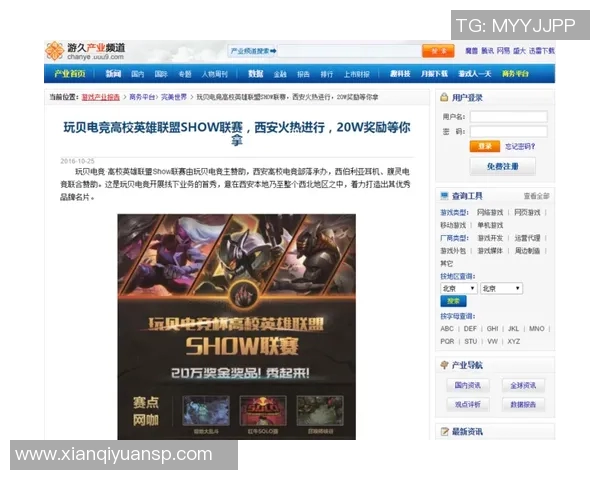Select 排行 in the navigation bar

coord(327,74)
